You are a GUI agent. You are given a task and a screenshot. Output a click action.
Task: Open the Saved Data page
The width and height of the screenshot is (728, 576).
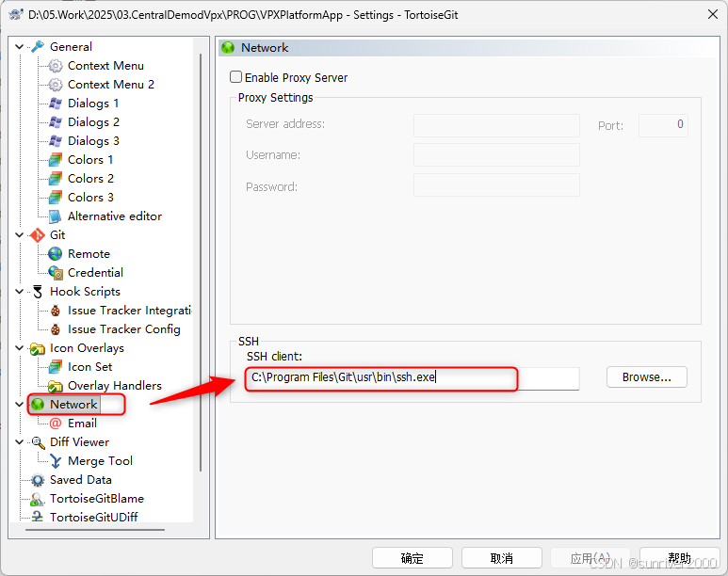click(81, 480)
